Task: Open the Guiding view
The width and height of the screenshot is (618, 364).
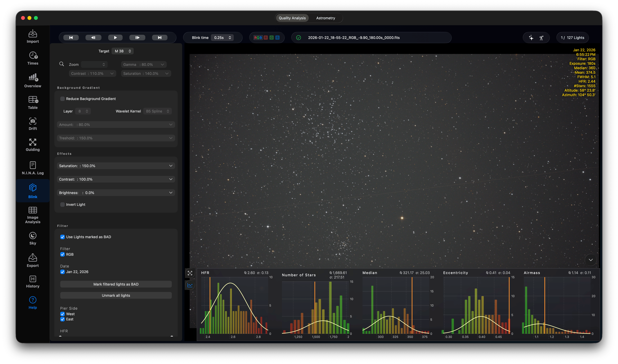Action: pyautogui.click(x=33, y=145)
